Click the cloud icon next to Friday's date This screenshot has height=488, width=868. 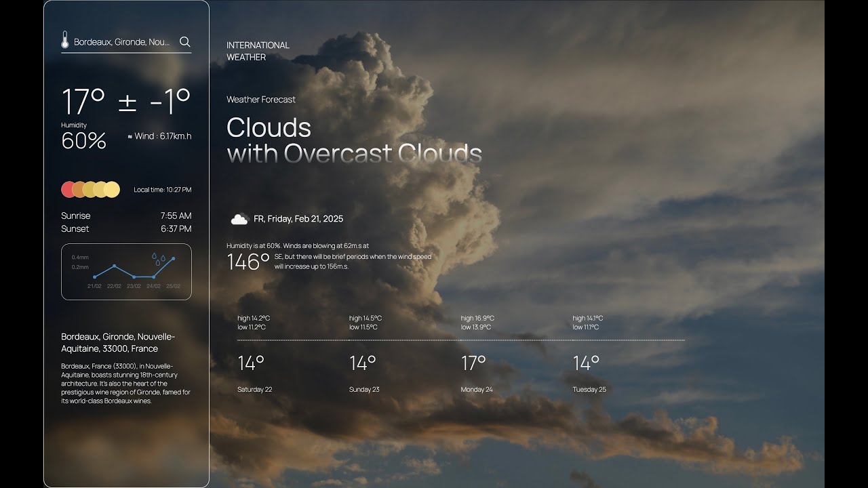[x=239, y=219]
